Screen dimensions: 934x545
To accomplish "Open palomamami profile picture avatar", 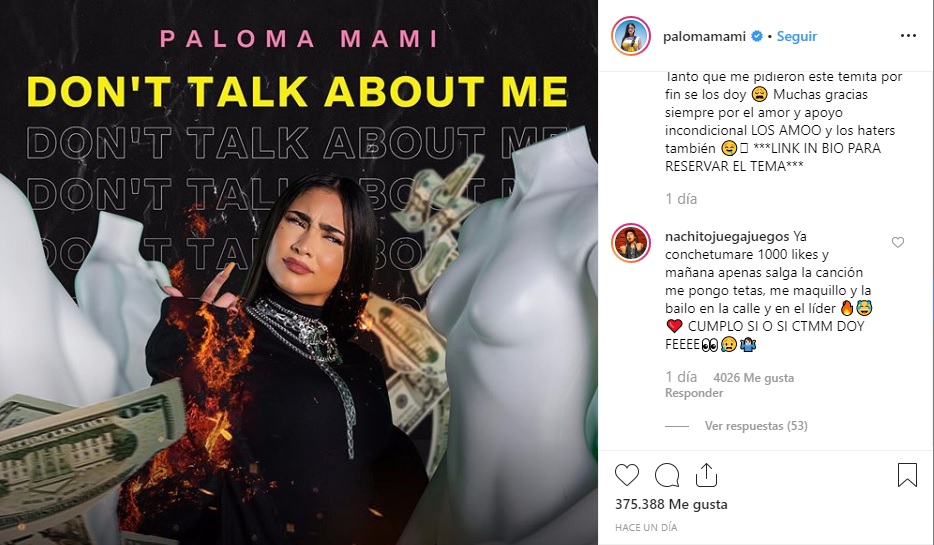I will click(x=631, y=36).
